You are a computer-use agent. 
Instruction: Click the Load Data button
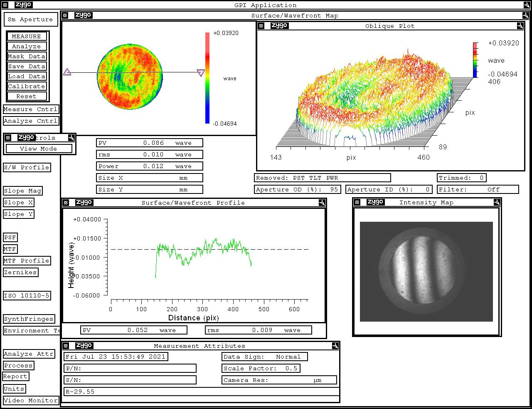tap(27, 76)
